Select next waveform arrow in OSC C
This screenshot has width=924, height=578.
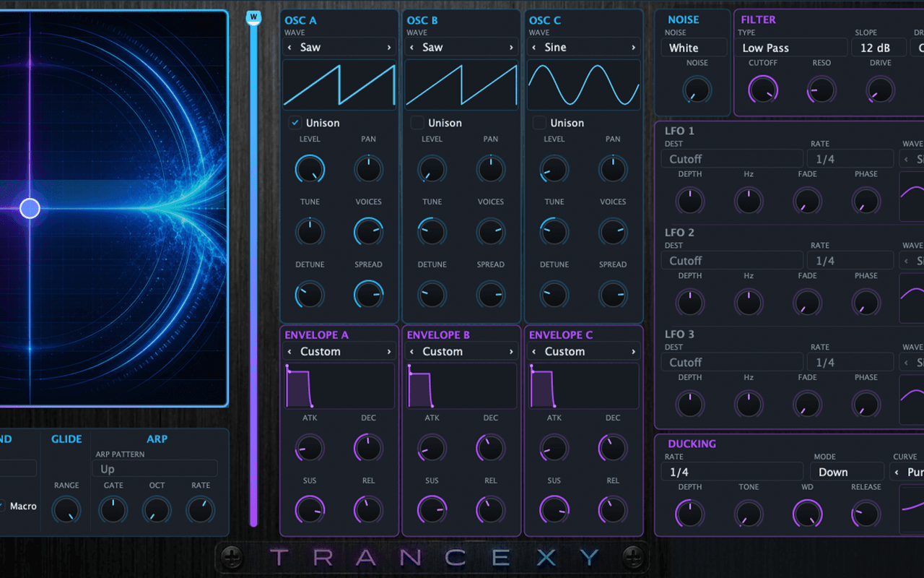[633, 48]
